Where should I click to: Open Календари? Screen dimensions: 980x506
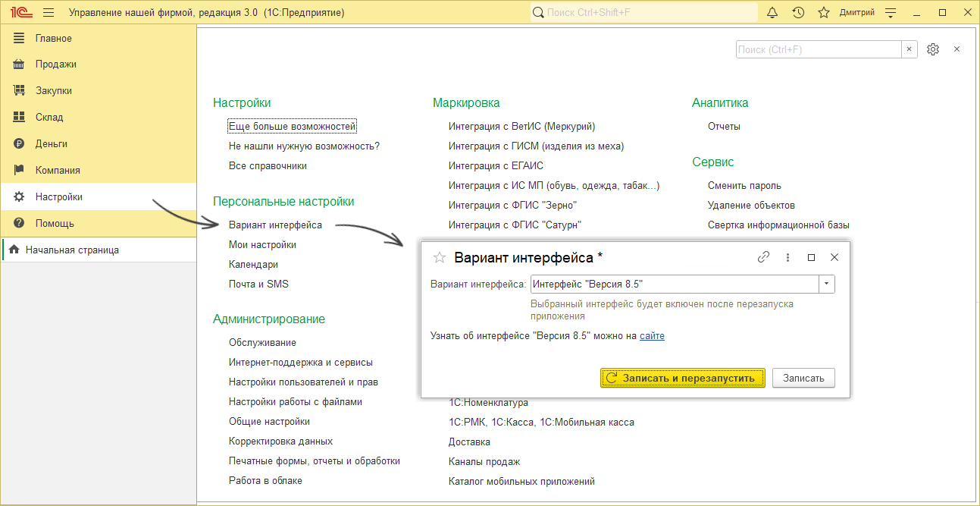[x=253, y=265]
